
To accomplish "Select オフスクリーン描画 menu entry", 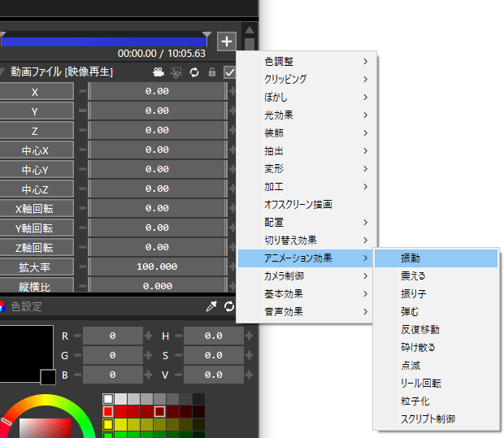I will click(307, 205).
